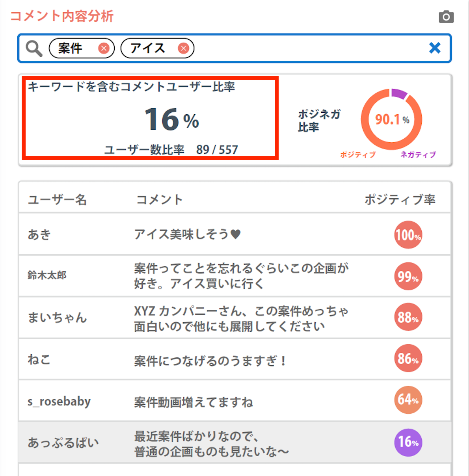Click the 100% positive rate badge

pyautogui.click(x=408, y=235)
